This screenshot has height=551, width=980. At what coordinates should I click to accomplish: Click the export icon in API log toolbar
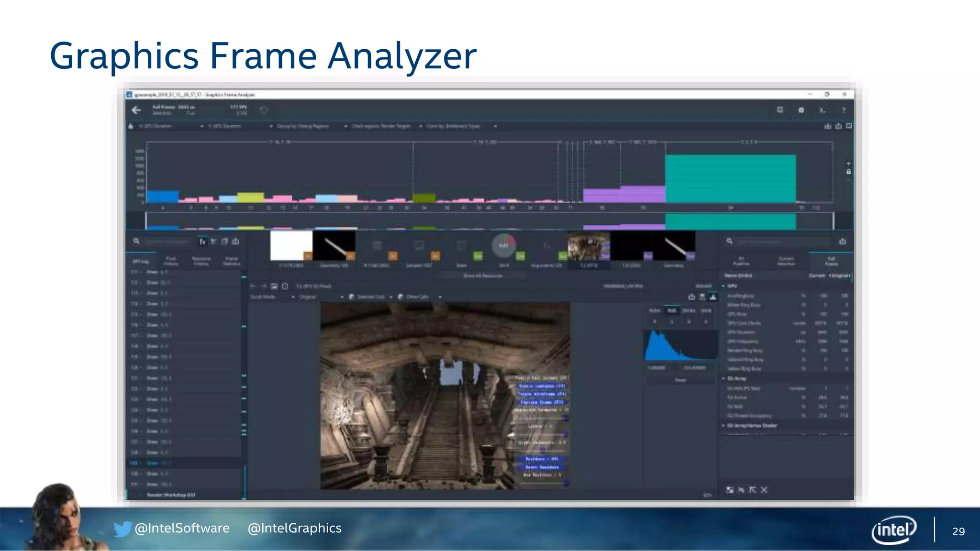point(235,242)
